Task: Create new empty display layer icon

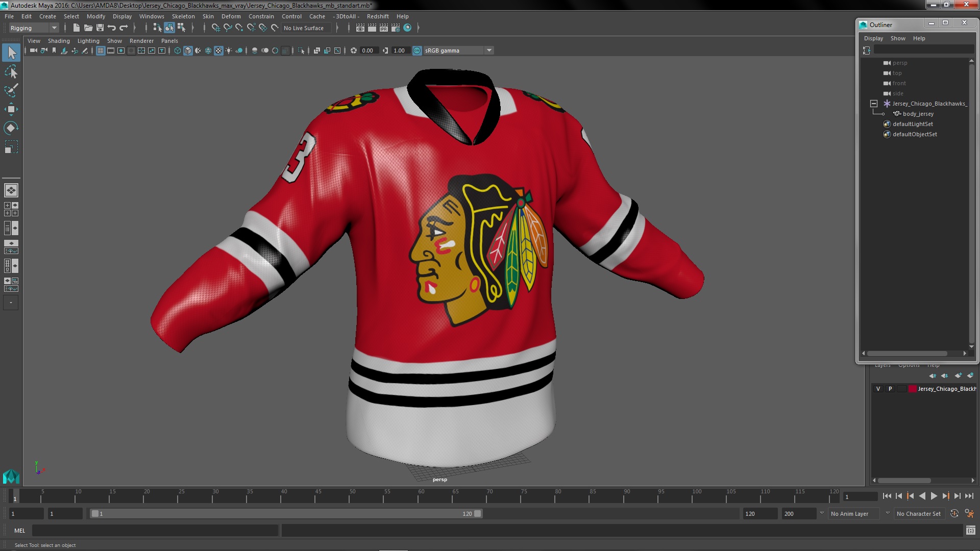Action: tap(958, 375)
